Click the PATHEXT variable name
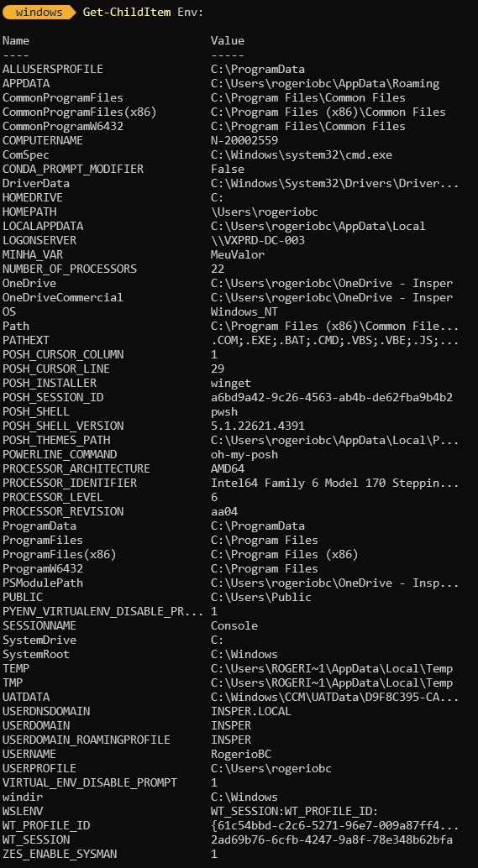Screen dimensions: 478x868 pyautogui.click(x=26, y=341)
